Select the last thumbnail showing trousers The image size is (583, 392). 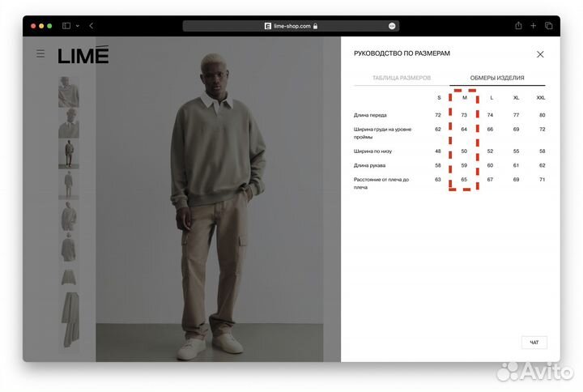(x=69, y=320)
